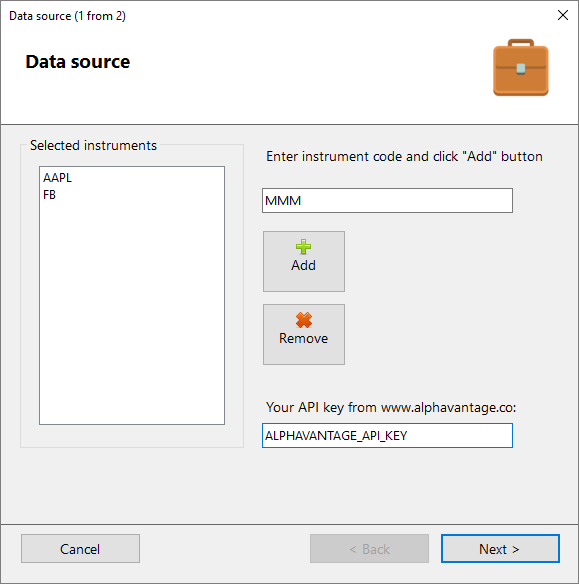This screenshot has height=584, width=579.
Task: Select AAPL in the instruments list
Action: click(x=57, y=178)
